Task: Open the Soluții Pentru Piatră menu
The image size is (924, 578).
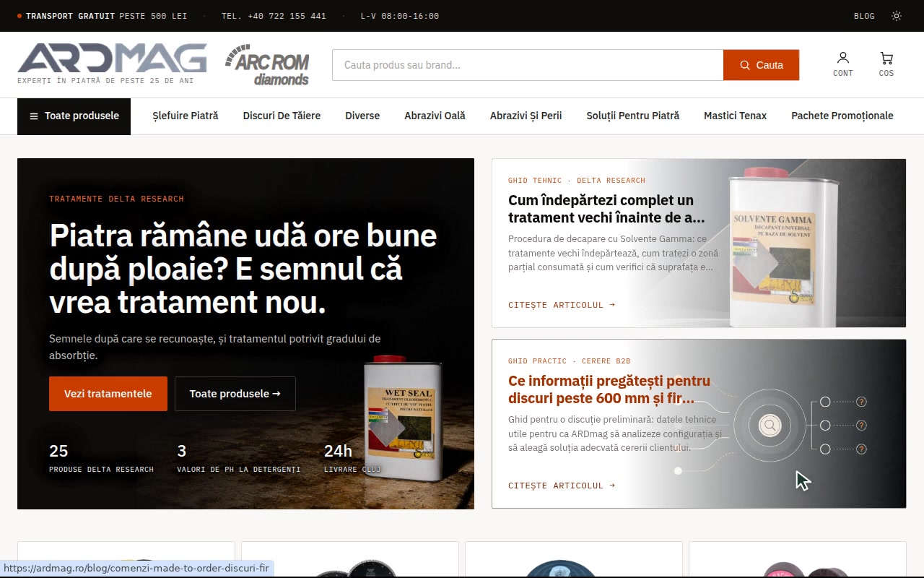Action: pos(632,116)
